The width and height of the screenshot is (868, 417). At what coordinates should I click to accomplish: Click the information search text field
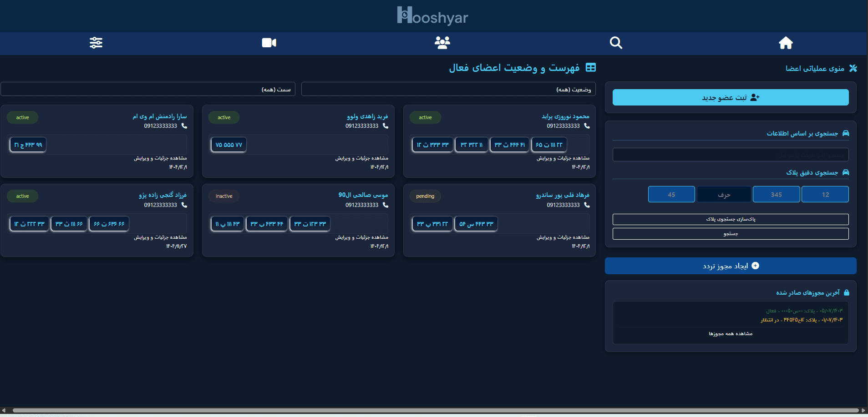click(730, 155)
